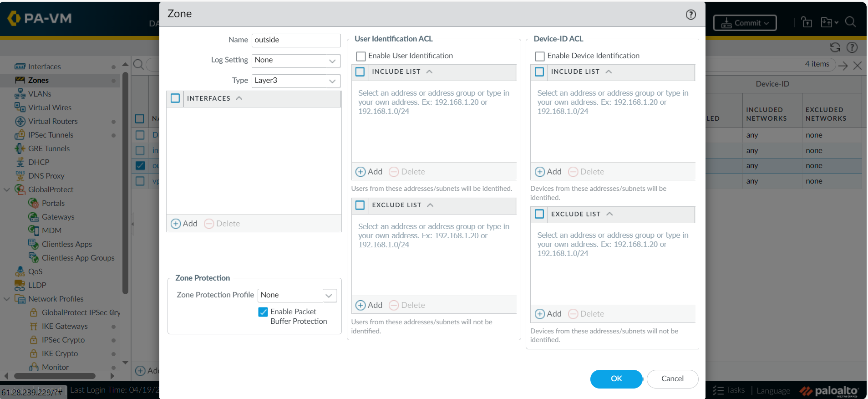Enable Device Identification checkbox
This screenshot has height=399, width=868.
540,56
